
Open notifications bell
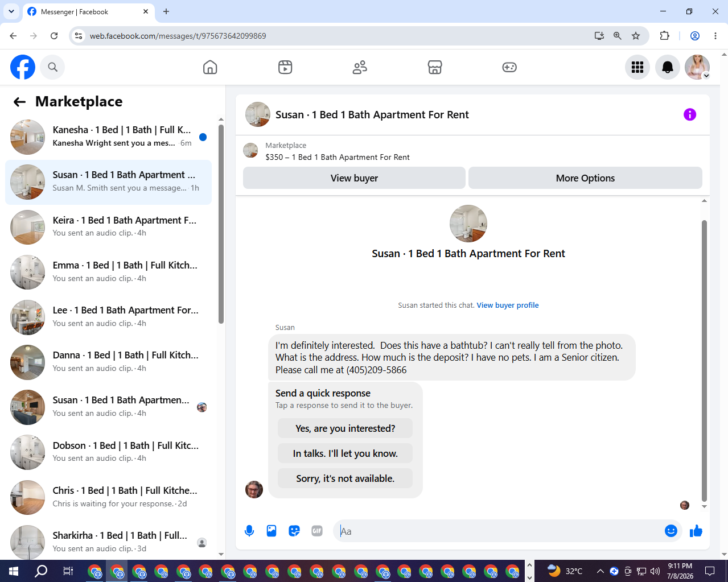pyautogui.click(x=668, y=67)
